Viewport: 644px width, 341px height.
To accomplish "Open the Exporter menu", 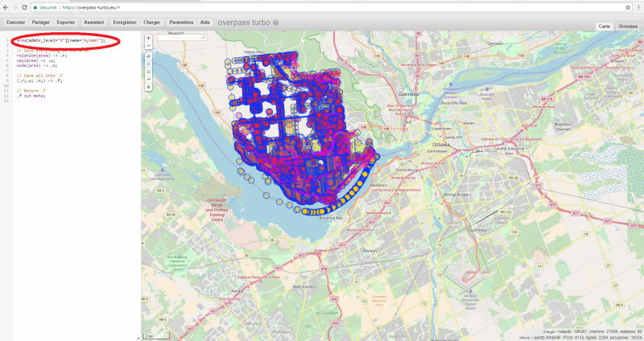I will (x=67, y=23).
